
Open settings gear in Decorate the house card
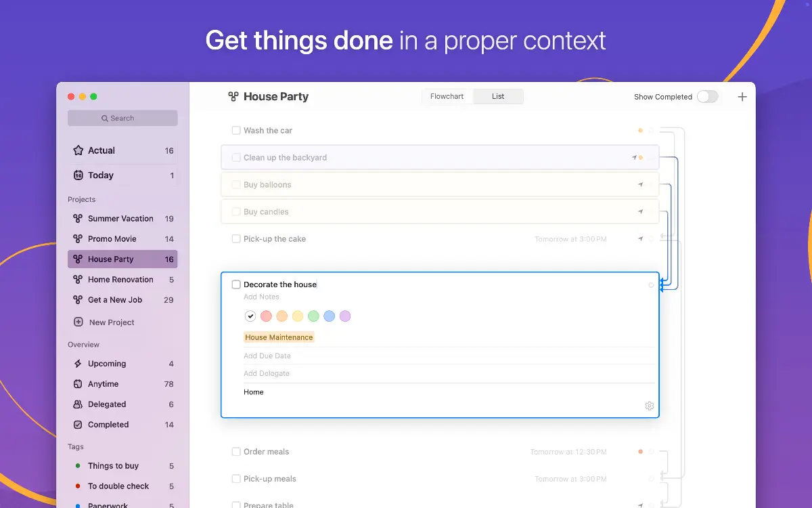coord(649,406)
